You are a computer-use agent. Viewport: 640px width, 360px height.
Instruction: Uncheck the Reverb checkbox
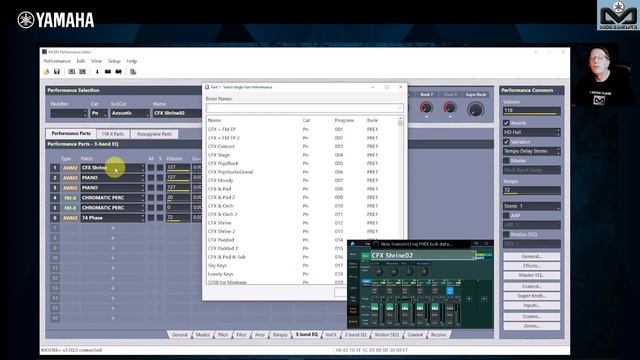(x=506, y=123)
